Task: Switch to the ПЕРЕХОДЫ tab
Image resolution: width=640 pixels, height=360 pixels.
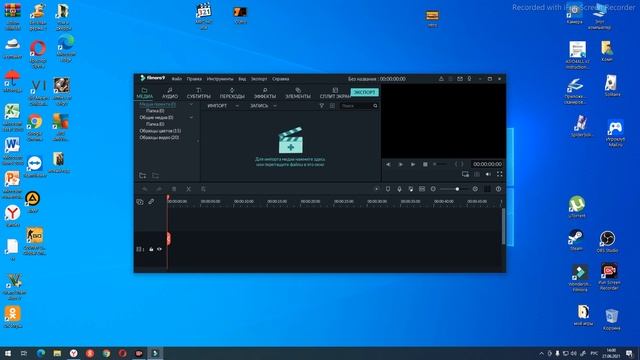Action: pyautogui.click(x=232, y=93)
